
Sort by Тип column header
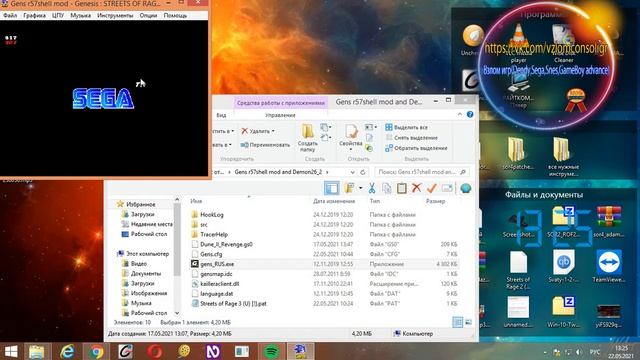pos(375,201)
